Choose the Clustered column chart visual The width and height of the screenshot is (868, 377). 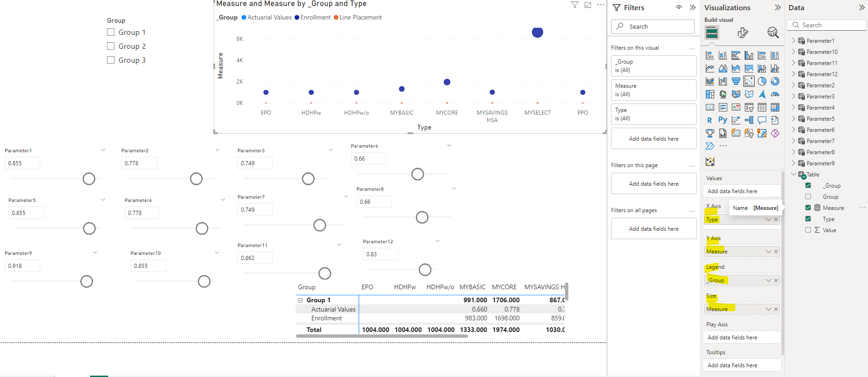[x=749, y=56]
